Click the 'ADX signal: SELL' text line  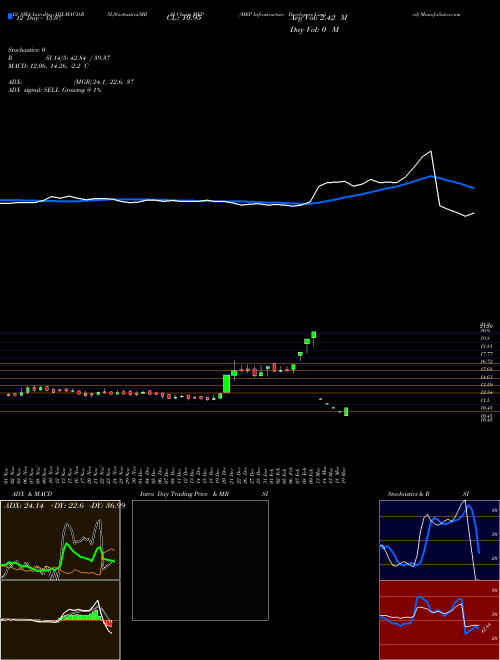point(55,90)
